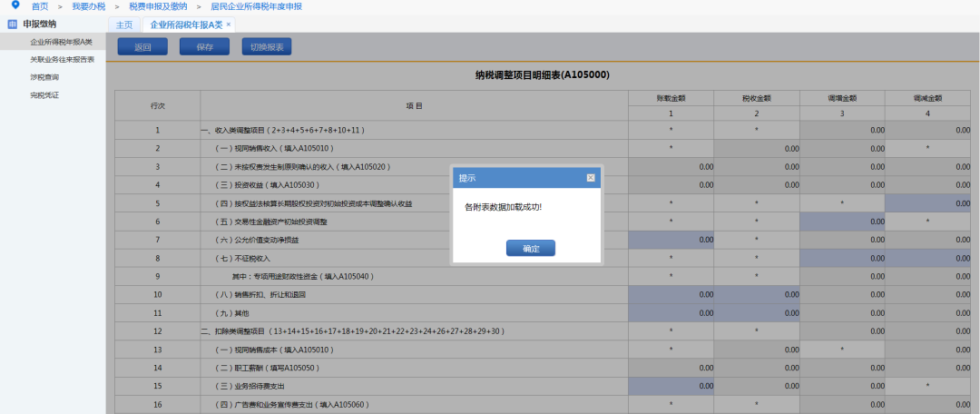980x414 pixels.
Task: Click row text （一）视同销售成本（填入A105010）
Action: pos(274,350)
